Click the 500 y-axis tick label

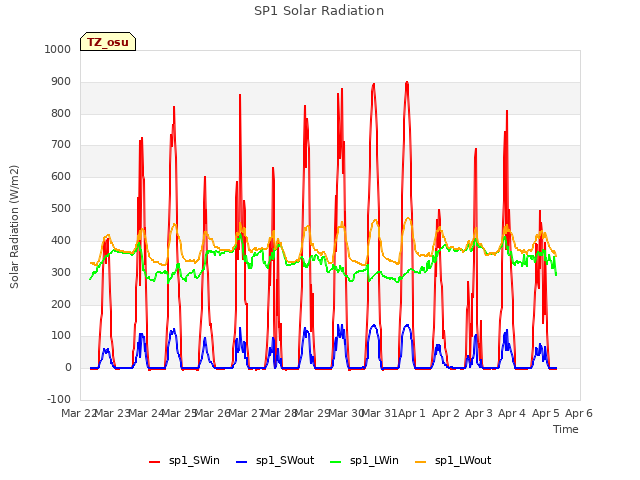(x=61, y=208)
